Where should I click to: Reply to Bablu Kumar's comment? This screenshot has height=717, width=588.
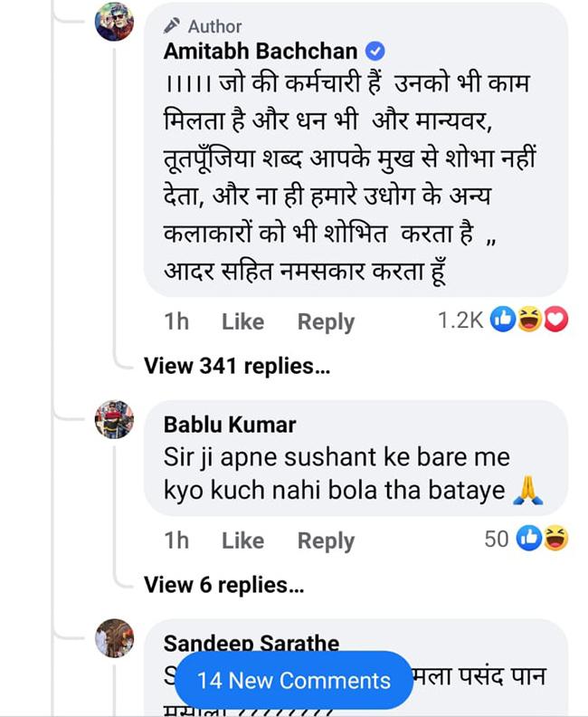coord(326,540)
